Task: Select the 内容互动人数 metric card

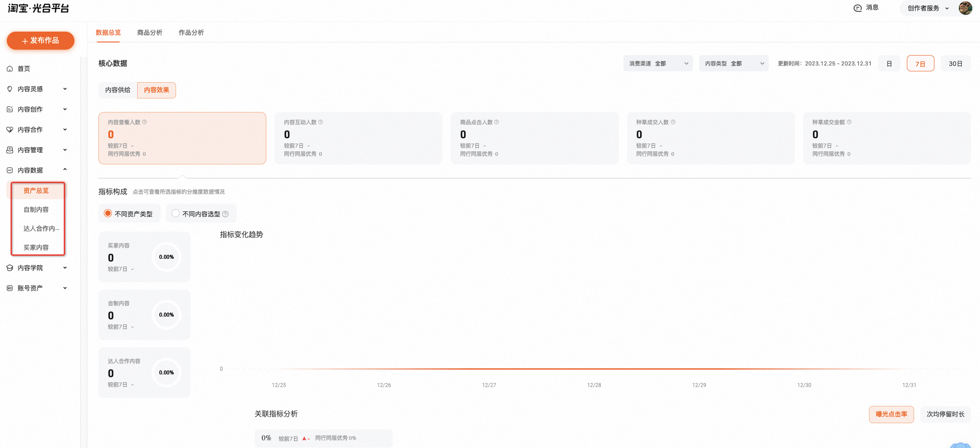Action: [x=358, y=138]
